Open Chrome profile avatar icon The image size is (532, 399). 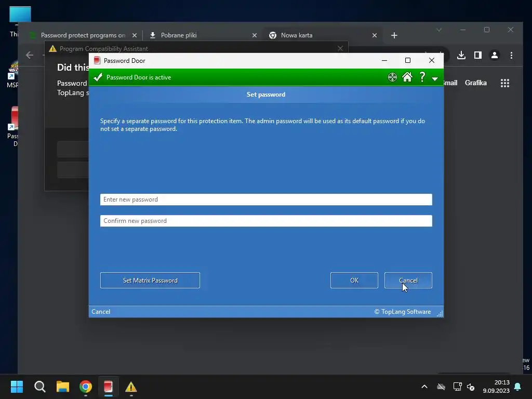pyautogui.click(x=495, y=55)
